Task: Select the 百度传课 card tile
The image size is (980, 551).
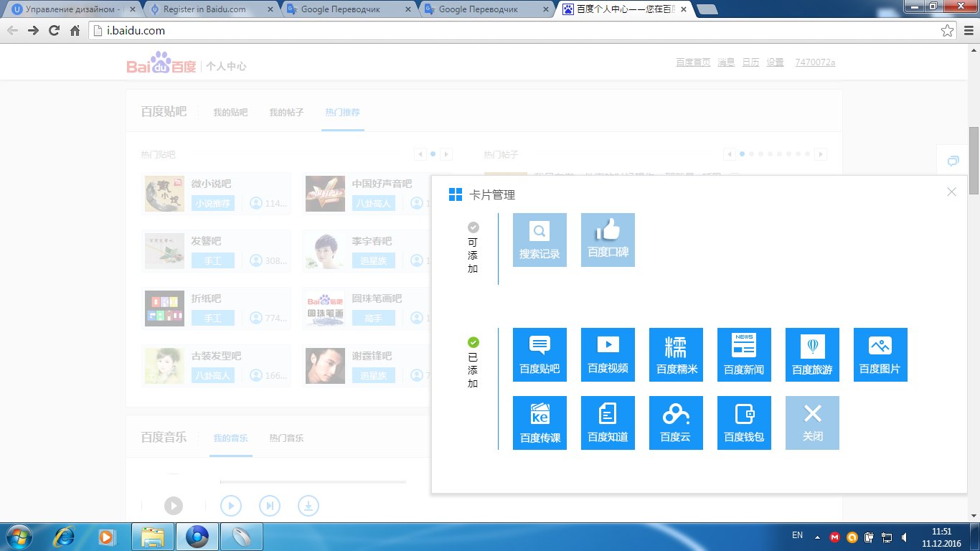Action: pos(540,423)
